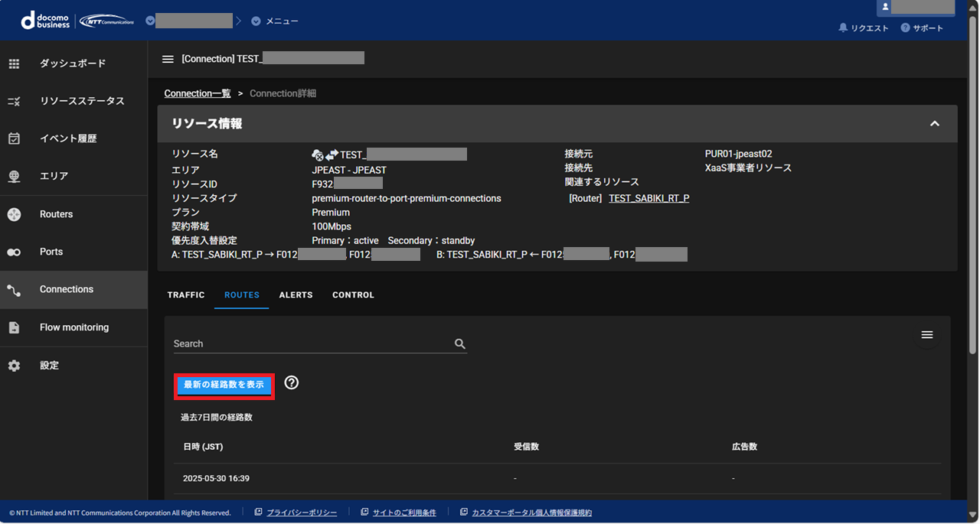The image size is (980, 524).
Task: Open the Routers icon in sidebar
Action: (x=14, y=214)
